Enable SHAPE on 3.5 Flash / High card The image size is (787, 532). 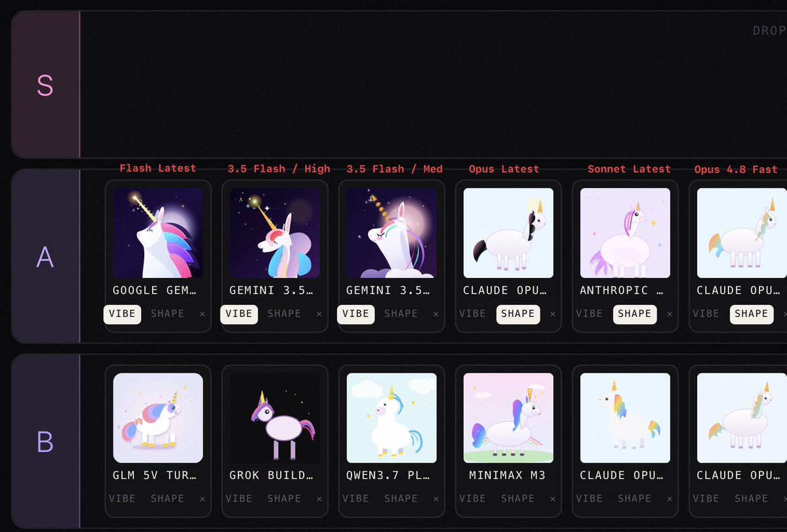click(284, 314)
